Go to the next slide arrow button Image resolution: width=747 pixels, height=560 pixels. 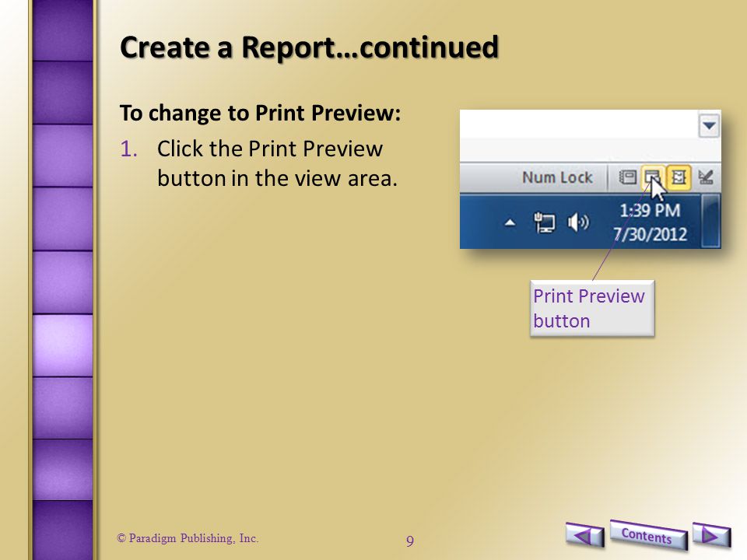click(x=711, y=535)
